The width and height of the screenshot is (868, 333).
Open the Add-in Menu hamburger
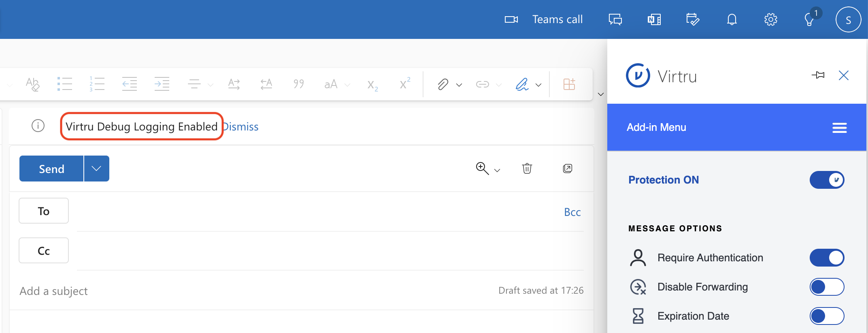click(839, 128)
